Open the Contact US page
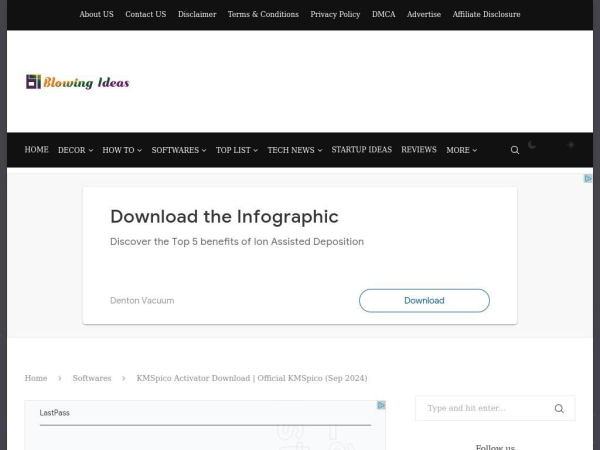 146,14
